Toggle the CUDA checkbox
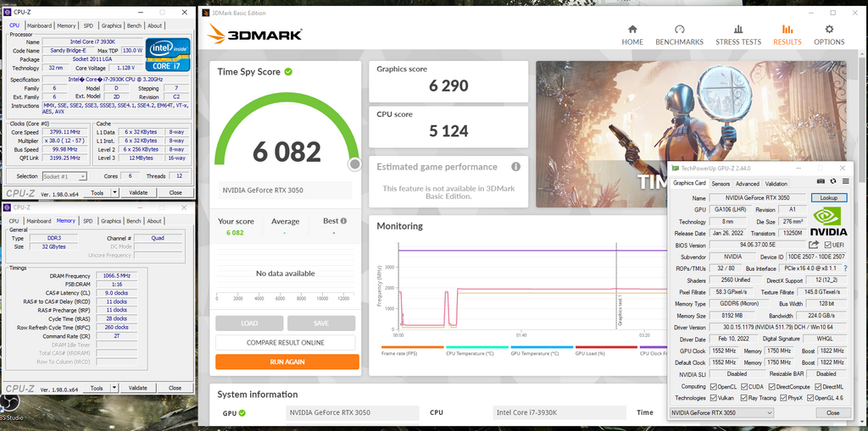This screenshot has width=868, height=431. pos(744,387)
